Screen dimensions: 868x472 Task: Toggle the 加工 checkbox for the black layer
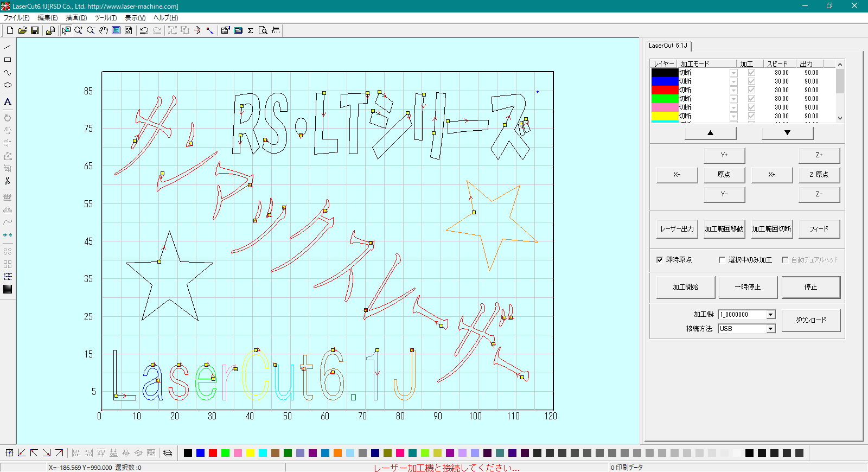[x=751, y=73]
